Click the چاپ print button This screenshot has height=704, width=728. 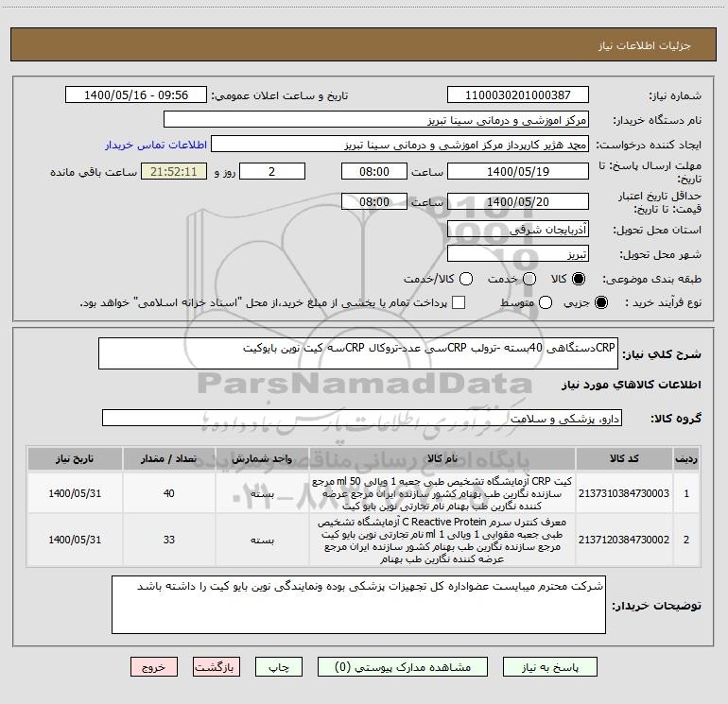(x=279, y=667)
